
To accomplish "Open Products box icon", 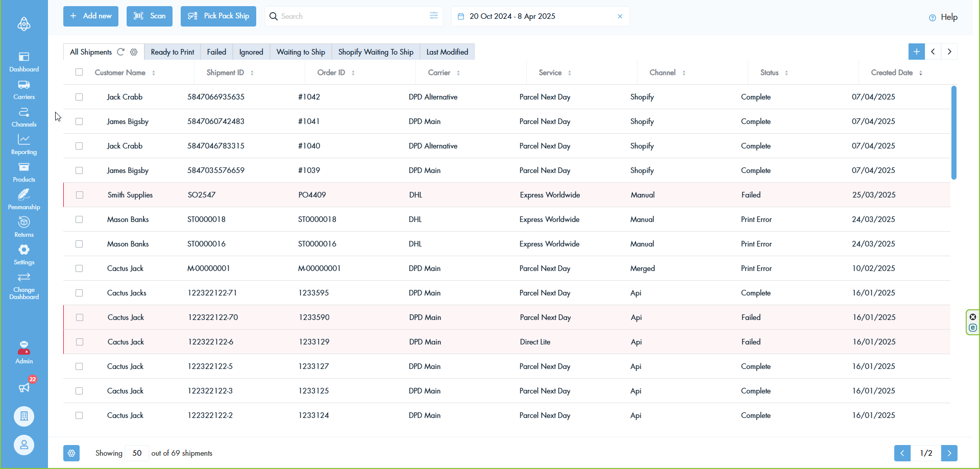I will pyautogui.click(x=24, y=167).
